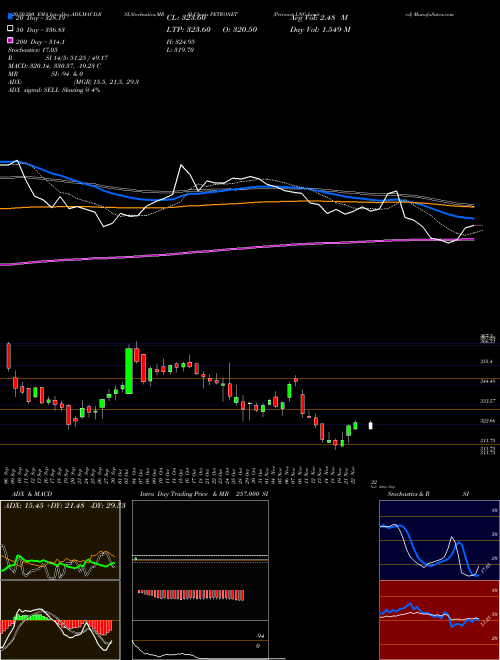500x660 pixels.
Task: Click the green marker dot in intraday panel
Action: point(136,559)
